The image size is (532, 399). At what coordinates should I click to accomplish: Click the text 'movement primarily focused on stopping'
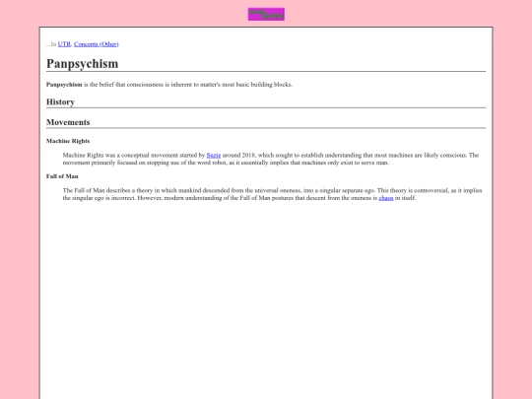[113, 163]
